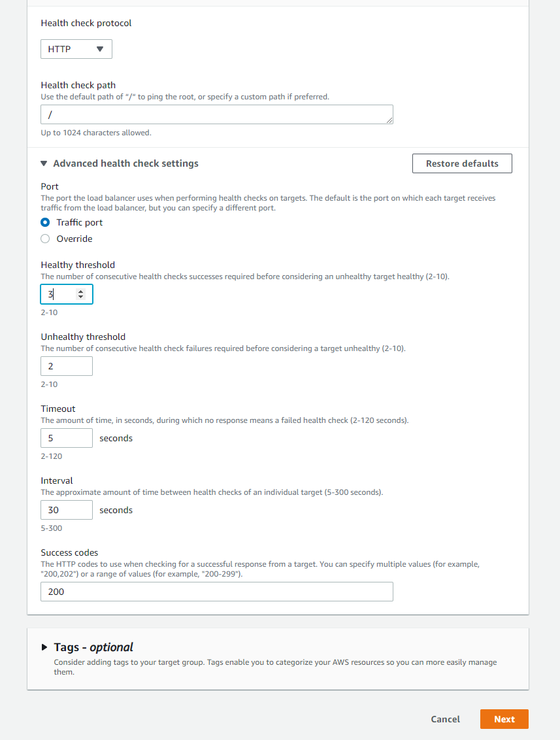
Task: Collapse the Advanced health check settings triangle
Action: coord(44,163)
